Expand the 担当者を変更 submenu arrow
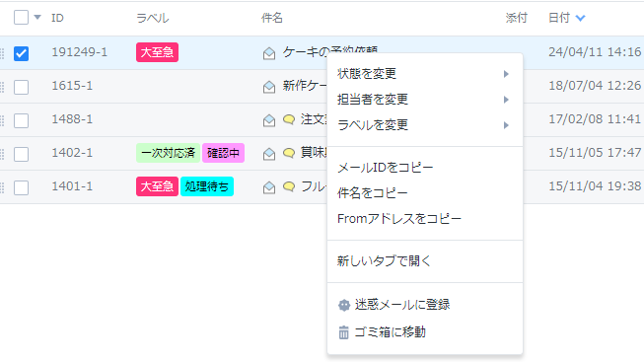This screenshot has width=644, height=362. pos(506,100)
